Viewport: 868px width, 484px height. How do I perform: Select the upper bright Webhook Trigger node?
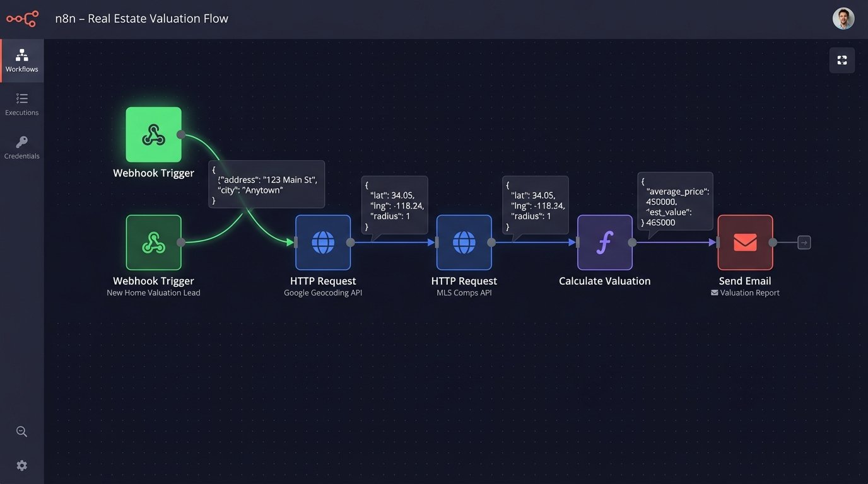153,135
